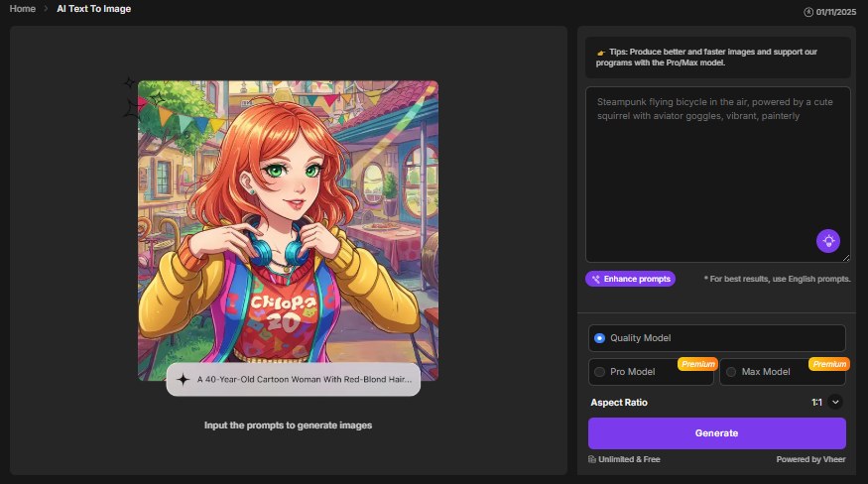Click the lightbulb idea icon in prompt box

pos(827,240)
